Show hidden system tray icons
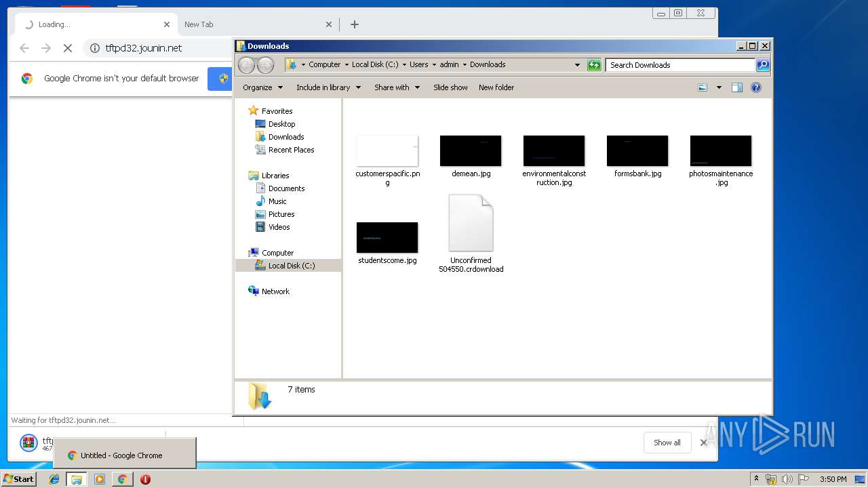This screenshot has width=868, height=488. tap(756, 479)
